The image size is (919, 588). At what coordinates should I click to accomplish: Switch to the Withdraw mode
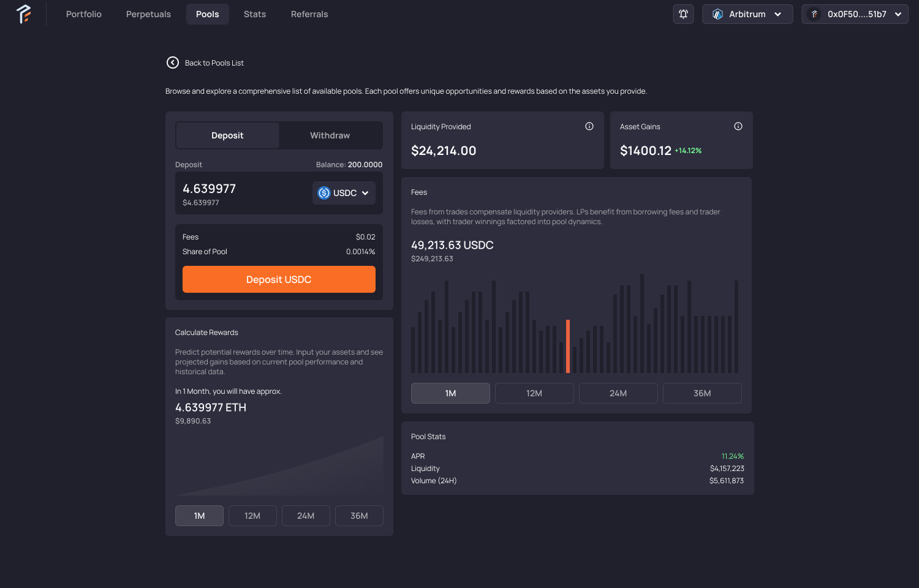tap(330, 135)
